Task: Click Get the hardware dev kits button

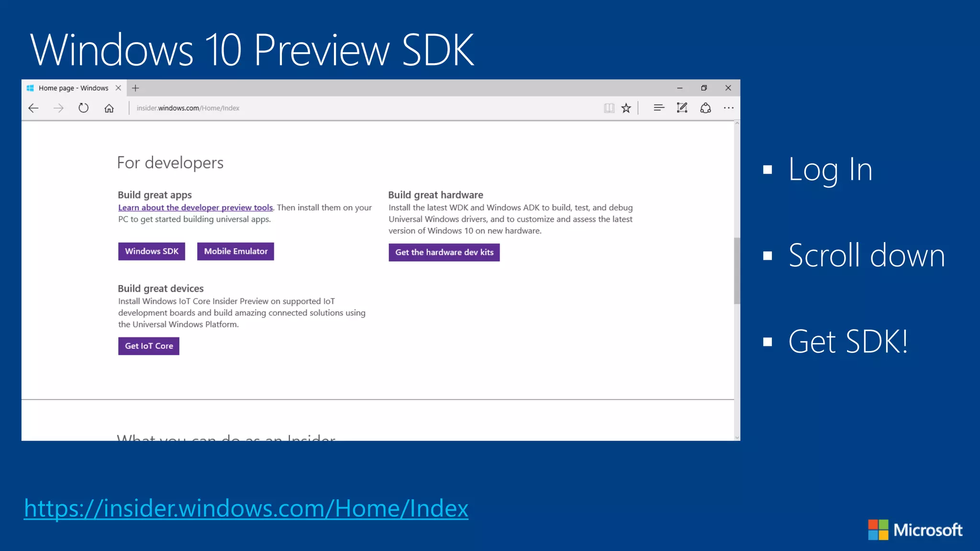Action: [x=444, y=253]
